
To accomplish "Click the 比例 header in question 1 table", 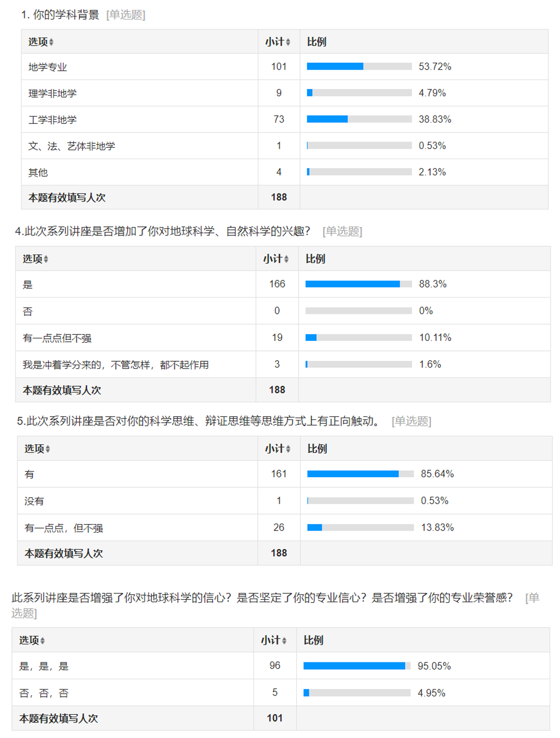I will [317, 42].
